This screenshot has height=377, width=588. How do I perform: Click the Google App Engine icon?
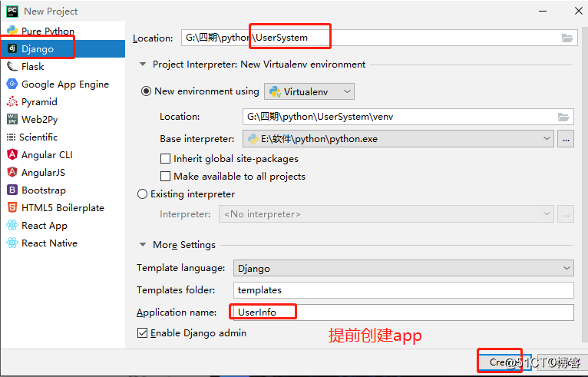pyautogui.click(x=12, y=84)
